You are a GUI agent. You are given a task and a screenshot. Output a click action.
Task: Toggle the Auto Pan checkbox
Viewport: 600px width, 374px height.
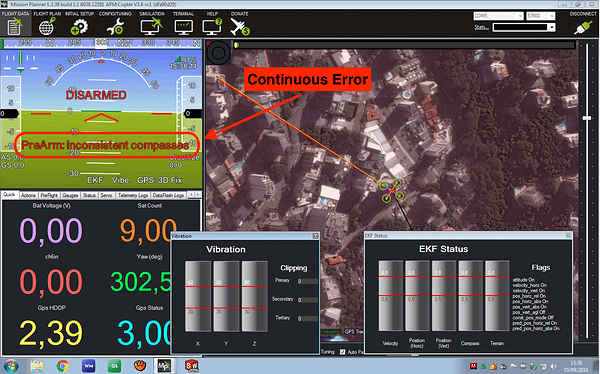tap(342, 352)
